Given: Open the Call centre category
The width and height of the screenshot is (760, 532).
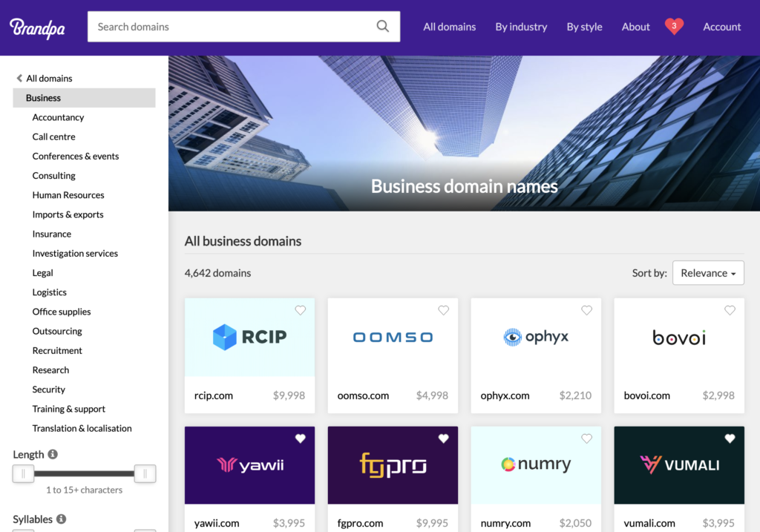Looking at the screenshot, I should (53, 137).
